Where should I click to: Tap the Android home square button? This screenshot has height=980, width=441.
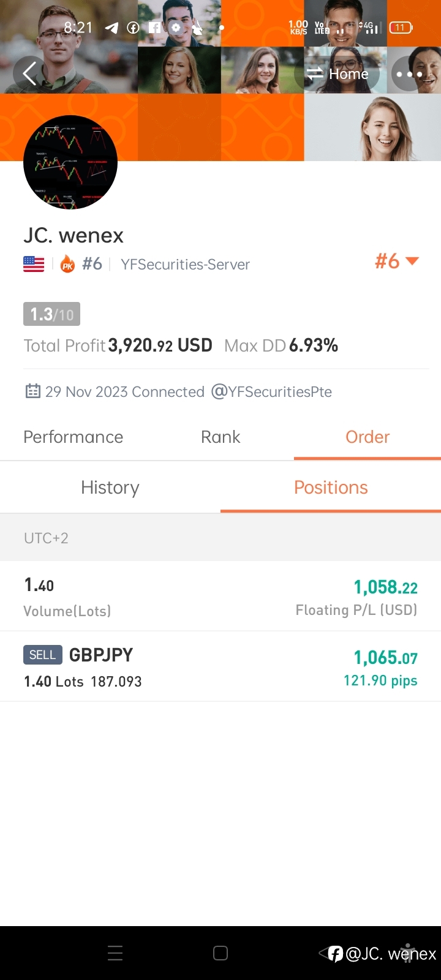click(x=221, y=953)
